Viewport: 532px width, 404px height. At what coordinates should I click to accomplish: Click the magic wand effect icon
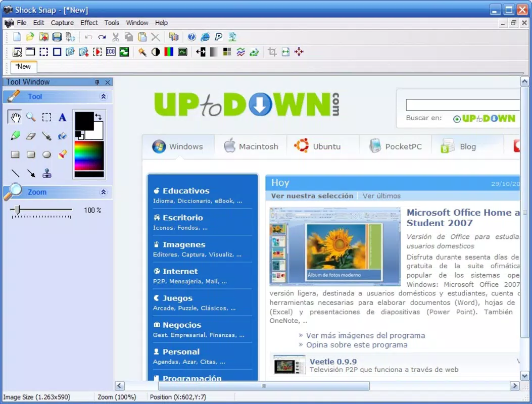(x=142, y=52)
